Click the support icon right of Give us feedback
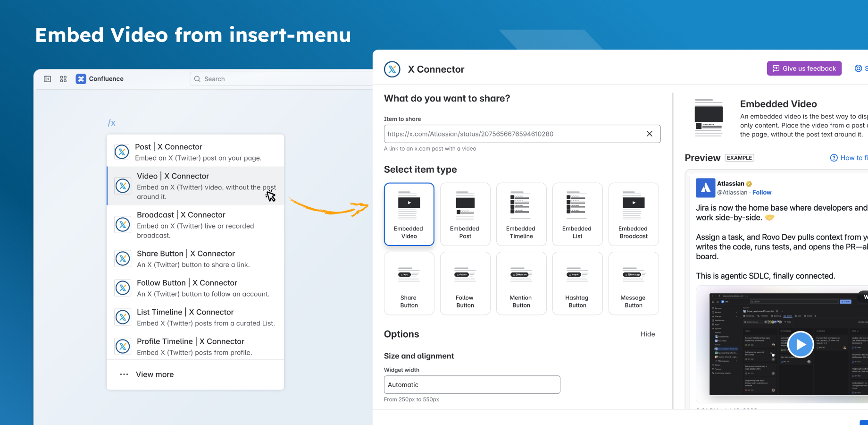The width and height of the screenshot is (868, 425). point(859,68)
